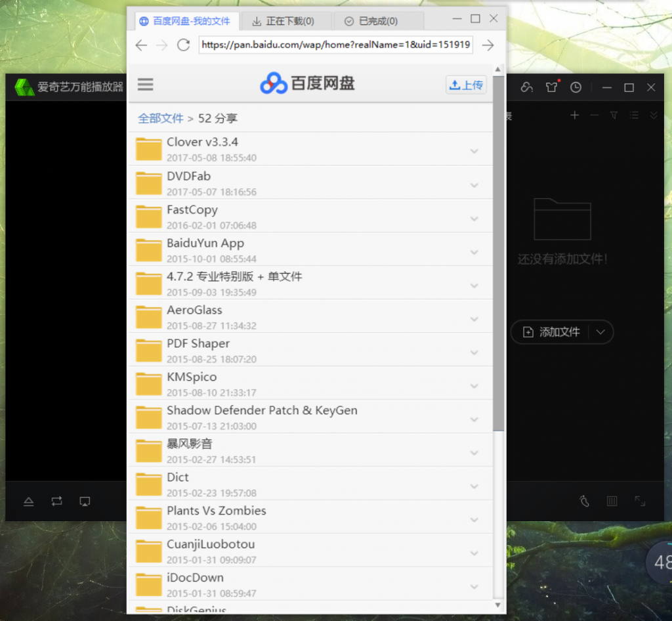
Task: Click the three-vertical-bars icon in iQiyi player controls
Action: pos(612,501)
